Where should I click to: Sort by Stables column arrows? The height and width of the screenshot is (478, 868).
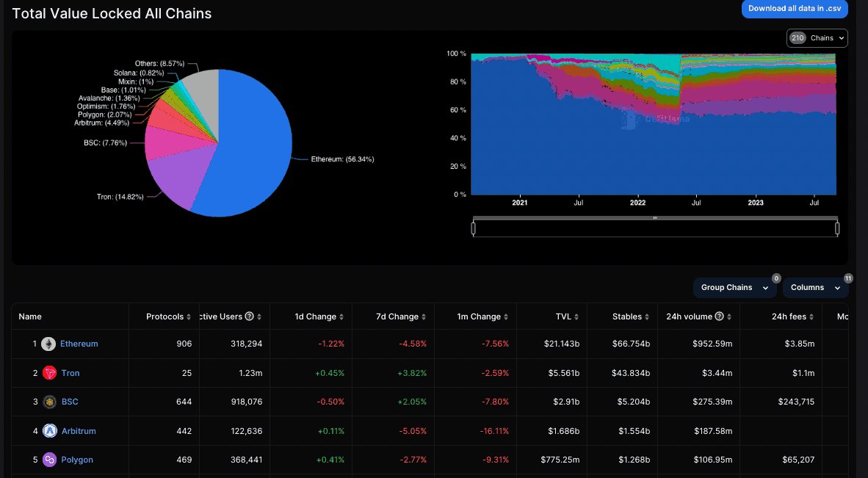(x=647, y=317)
